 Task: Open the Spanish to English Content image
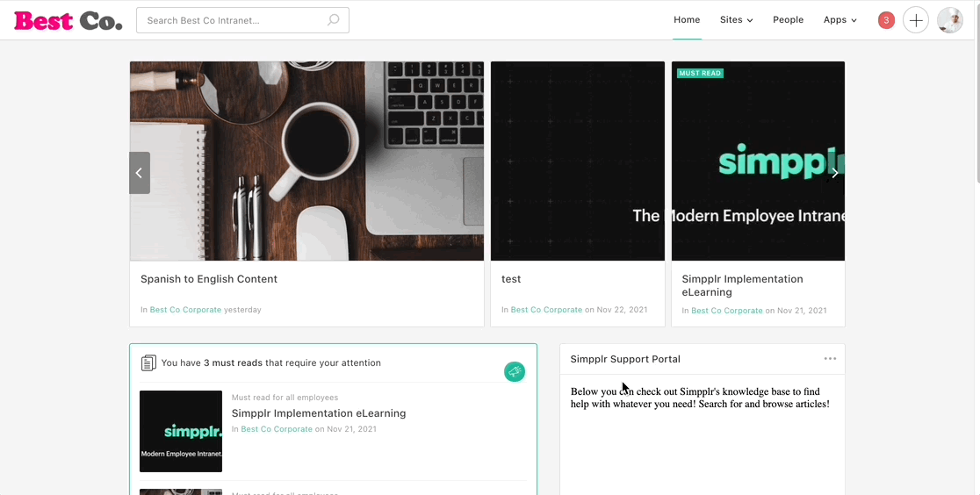[x=306, y=161]
